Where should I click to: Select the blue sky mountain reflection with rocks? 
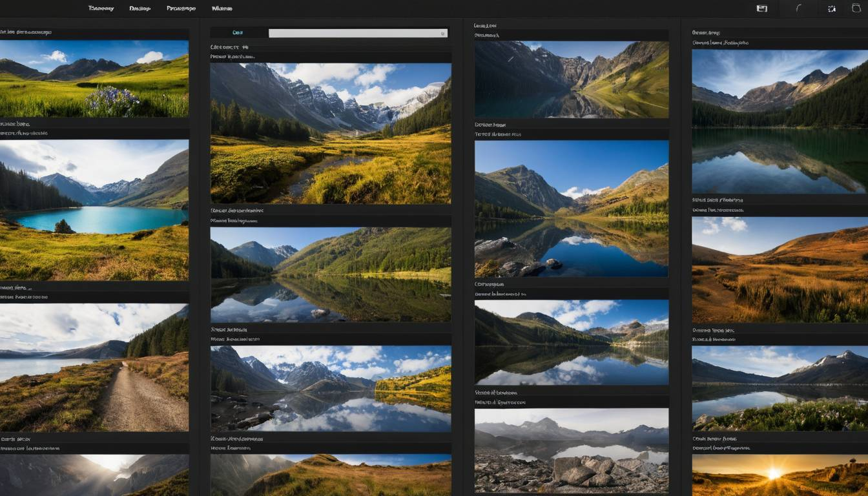(x=572, y=209)
